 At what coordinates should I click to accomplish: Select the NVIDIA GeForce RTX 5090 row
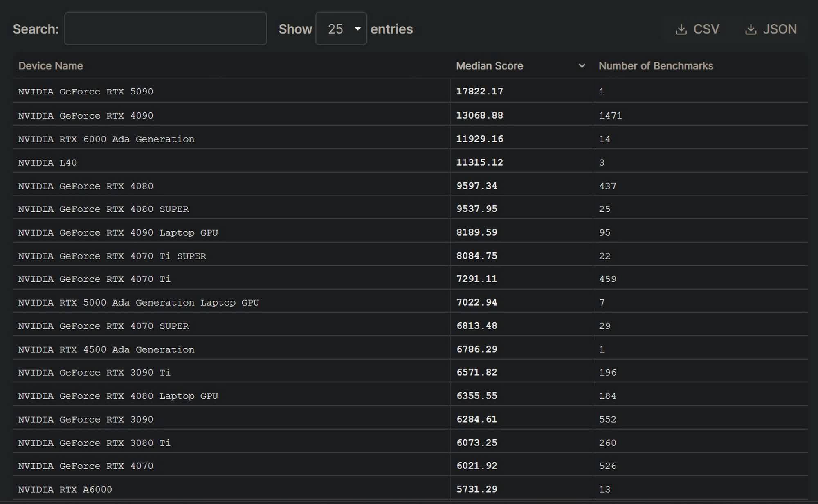tap(86, 92)
